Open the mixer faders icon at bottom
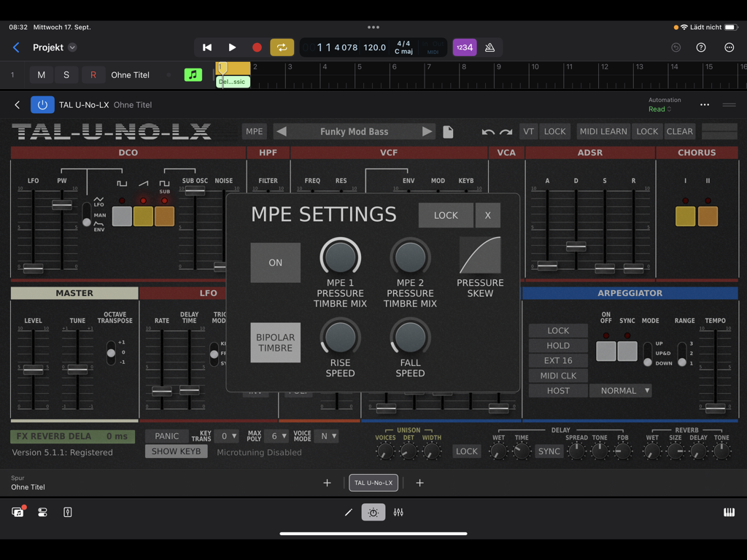The image size is (747, 560). (x=398, y=512)
